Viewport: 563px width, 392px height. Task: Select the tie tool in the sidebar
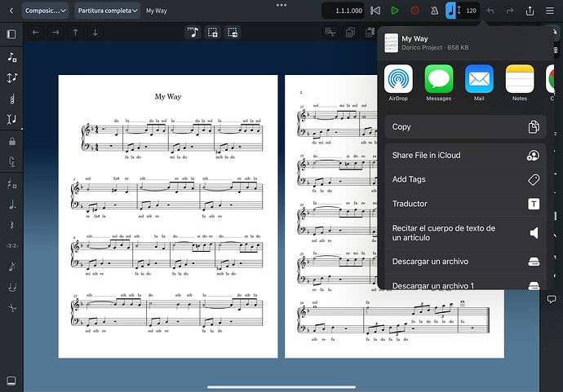tap(12, 287)
